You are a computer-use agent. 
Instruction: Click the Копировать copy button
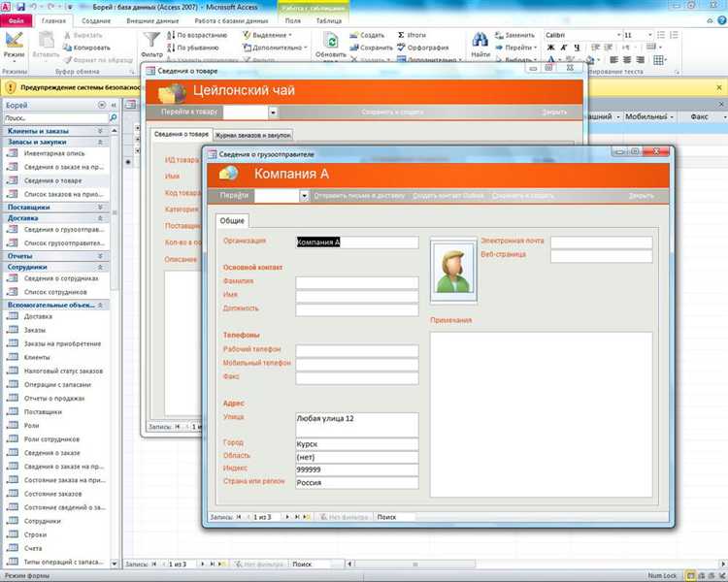pos(87,48)
